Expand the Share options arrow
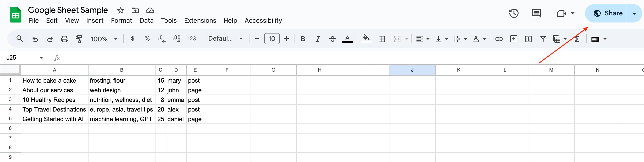The width and height of the screenshot is (644, 162). [634, 14]
